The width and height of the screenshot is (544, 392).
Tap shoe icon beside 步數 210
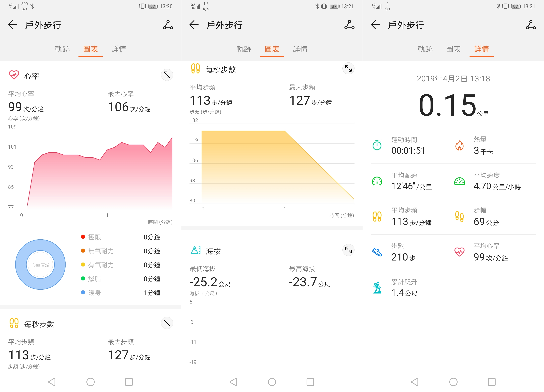(x=377, y=252)
